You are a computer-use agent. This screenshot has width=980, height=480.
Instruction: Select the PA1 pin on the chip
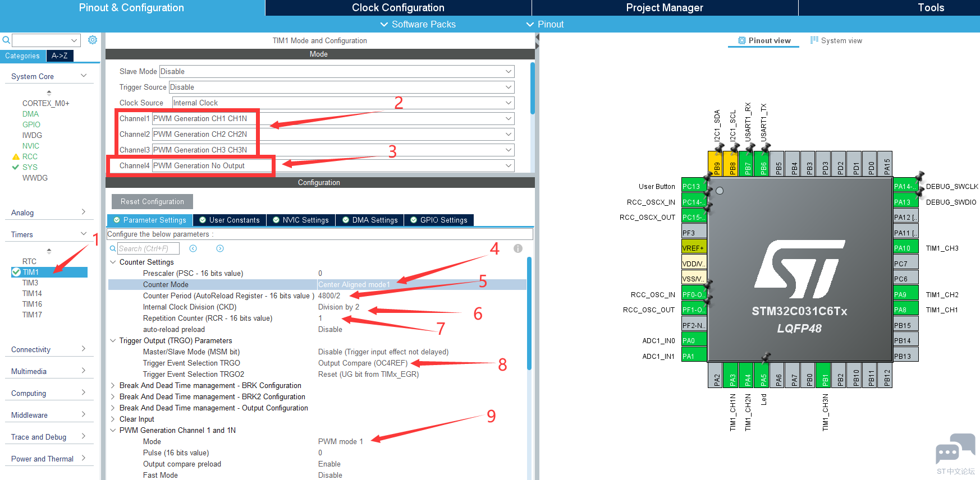pos(694,356)
